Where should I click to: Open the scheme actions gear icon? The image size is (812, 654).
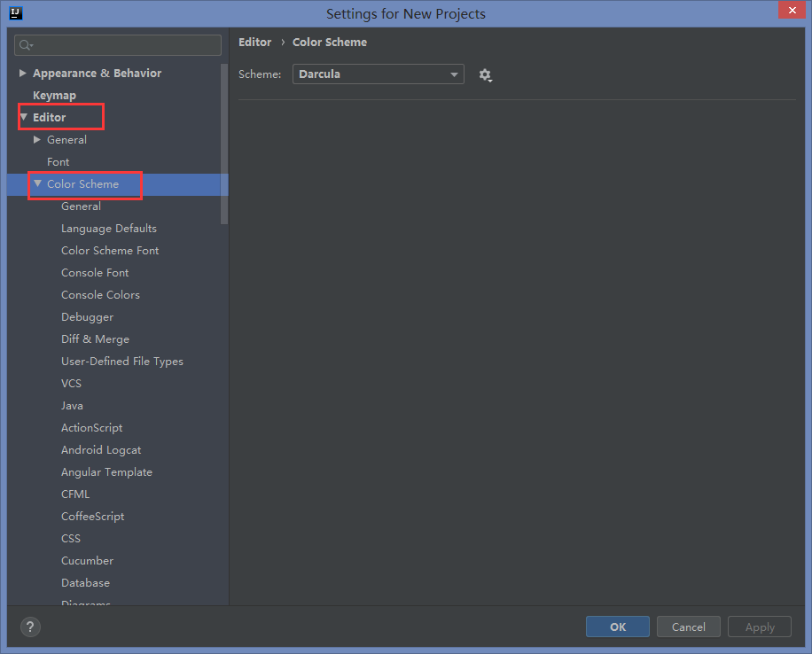coord(485,75)
